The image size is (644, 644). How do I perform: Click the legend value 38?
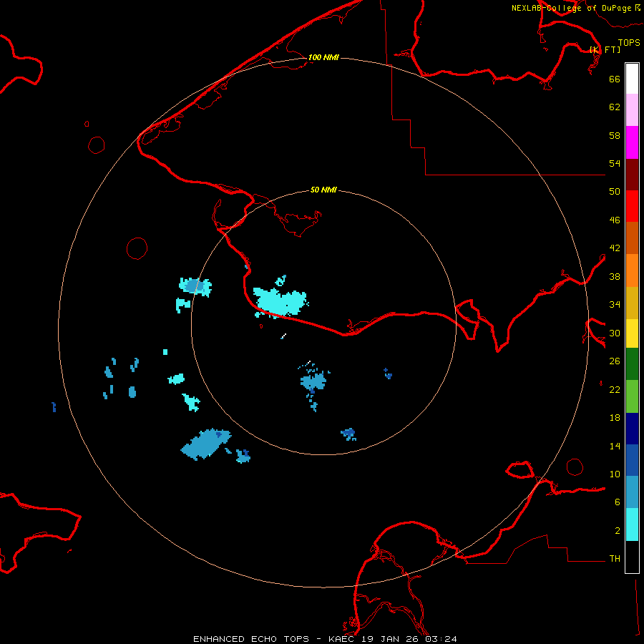point(615,276)
